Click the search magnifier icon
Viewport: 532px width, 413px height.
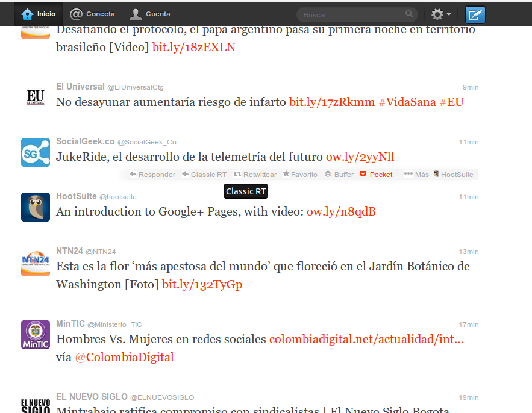(409, 14)
